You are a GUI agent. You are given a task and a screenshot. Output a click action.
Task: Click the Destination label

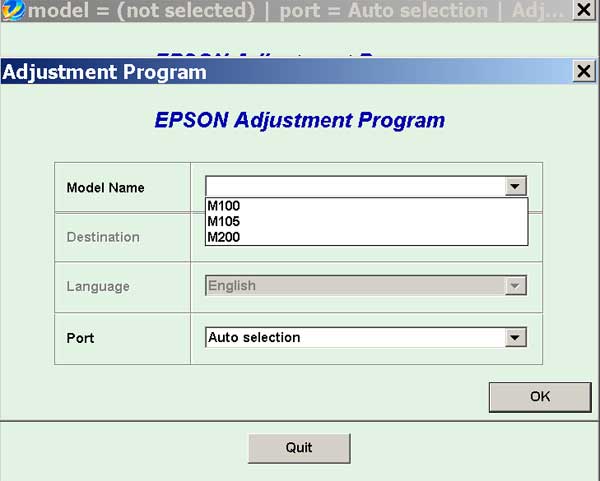point(103,237)
